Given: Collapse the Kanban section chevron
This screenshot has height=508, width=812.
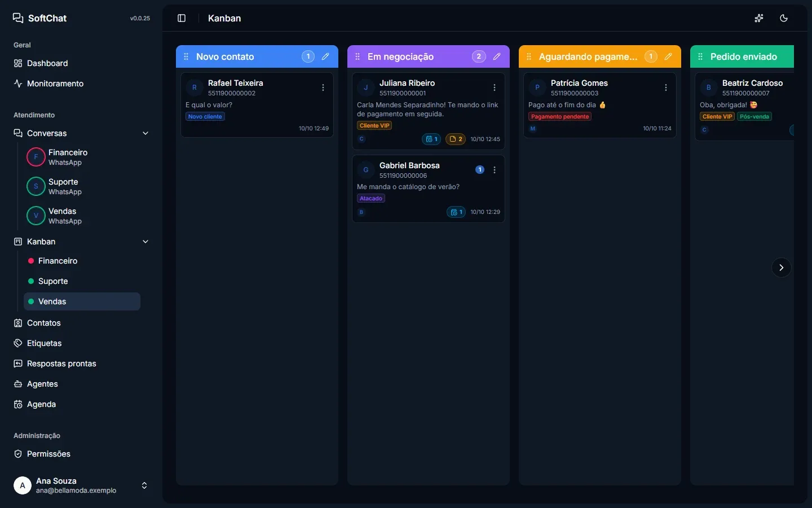Looking at the screenshot, I should [145, 242].
